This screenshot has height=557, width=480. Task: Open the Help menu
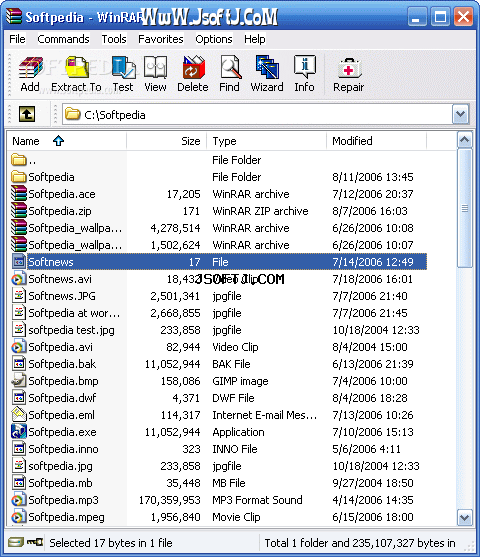[x=255, y=39]
